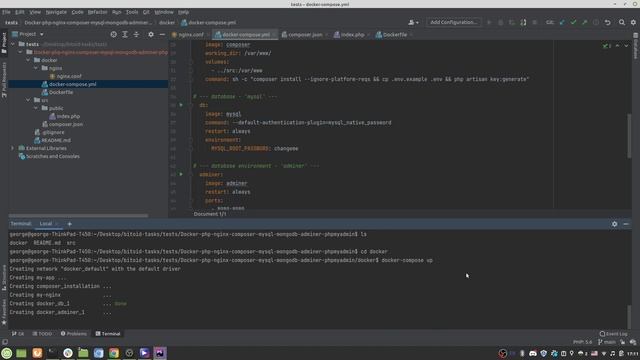
Task: Jump to next highlighted problem arrow
Action: (626, 46)
